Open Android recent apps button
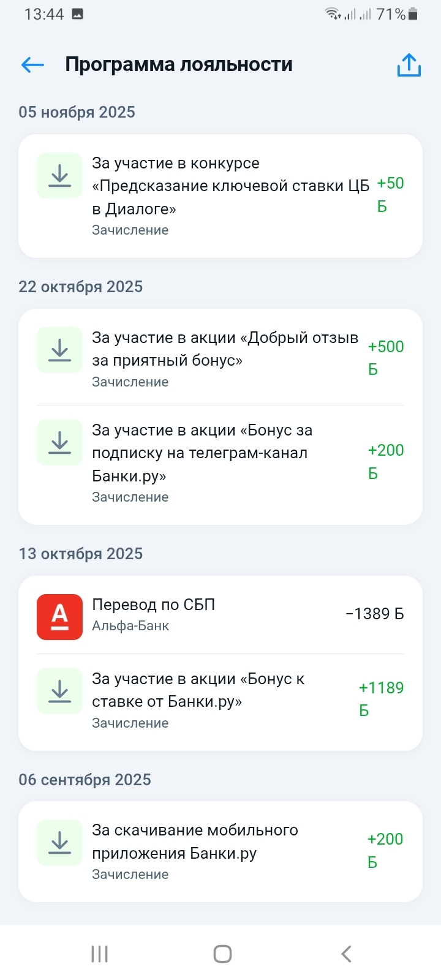441x980 pixels. (x=99, y=954)
